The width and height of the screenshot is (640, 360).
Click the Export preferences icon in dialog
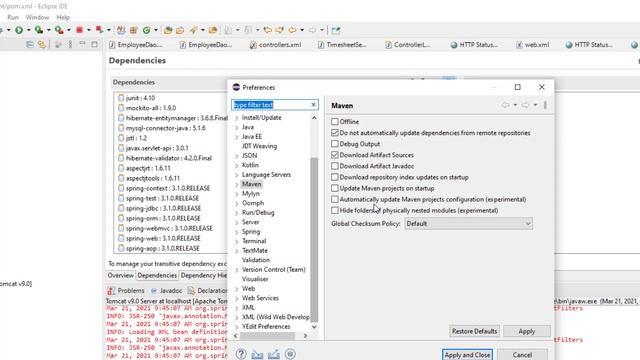(273, 354)
